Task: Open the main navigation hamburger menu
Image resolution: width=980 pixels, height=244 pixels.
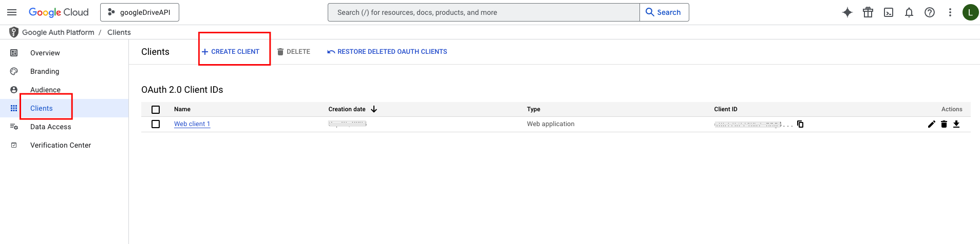Action: tap(12, 12)
